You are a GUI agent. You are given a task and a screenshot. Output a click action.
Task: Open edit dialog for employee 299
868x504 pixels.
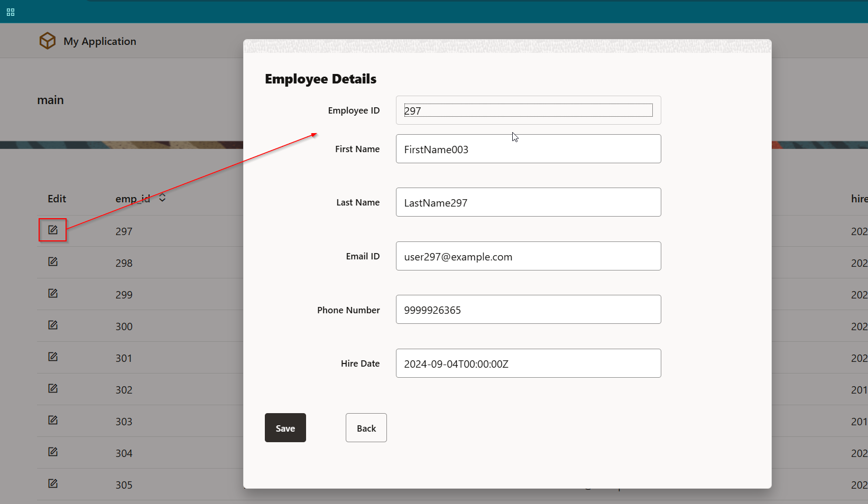coord(53,293)
